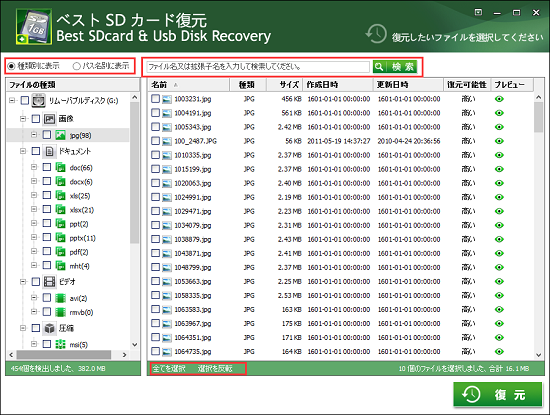
Task: Preview 1004191.jpg with the eye icon
Action: click(499, 113)
